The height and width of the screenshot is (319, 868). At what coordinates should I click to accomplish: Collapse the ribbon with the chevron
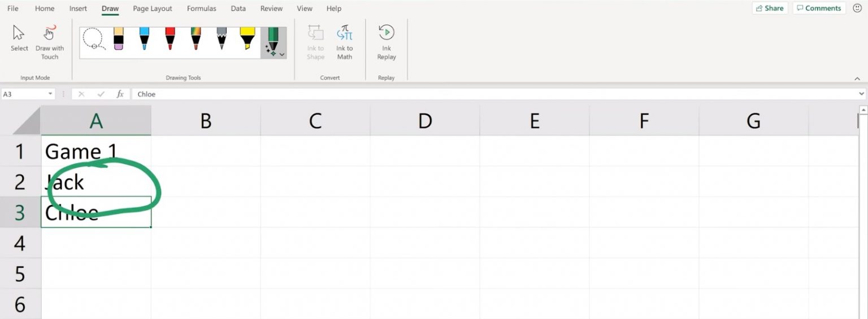click(857, 78)
